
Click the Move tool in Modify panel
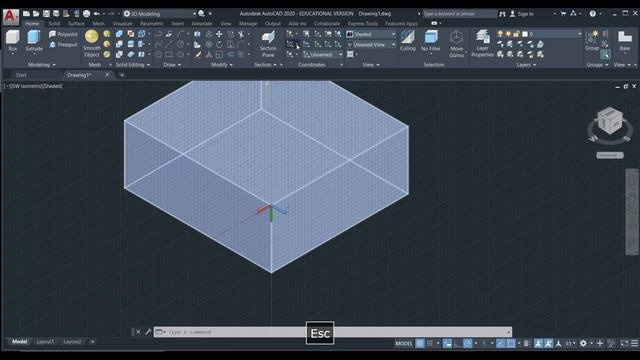219,34
